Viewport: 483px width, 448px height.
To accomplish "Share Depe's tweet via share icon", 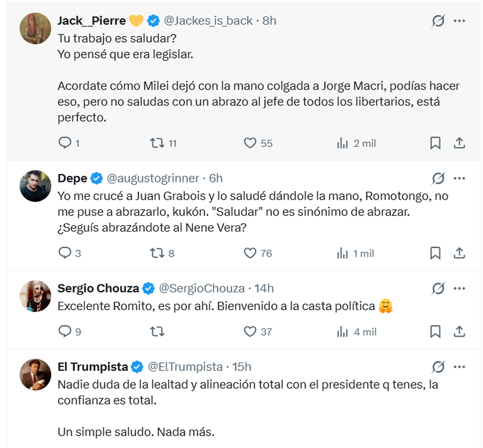I will (x=459, y=253).
